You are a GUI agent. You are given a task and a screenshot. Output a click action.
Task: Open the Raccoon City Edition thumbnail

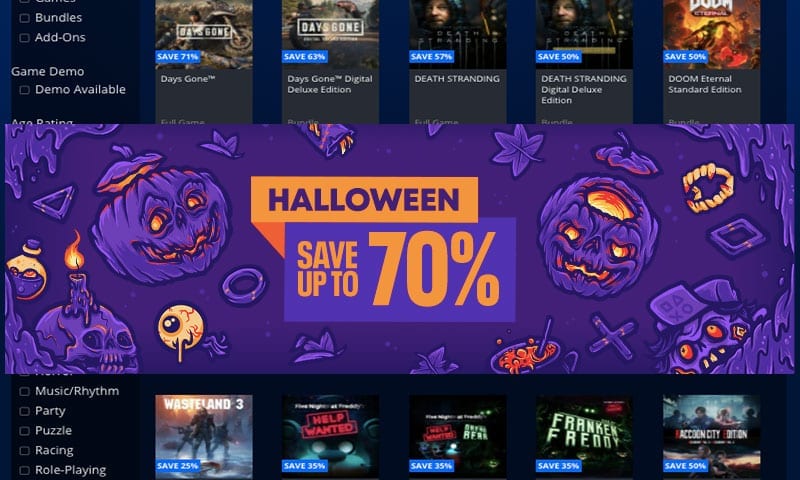coord(711,436)
